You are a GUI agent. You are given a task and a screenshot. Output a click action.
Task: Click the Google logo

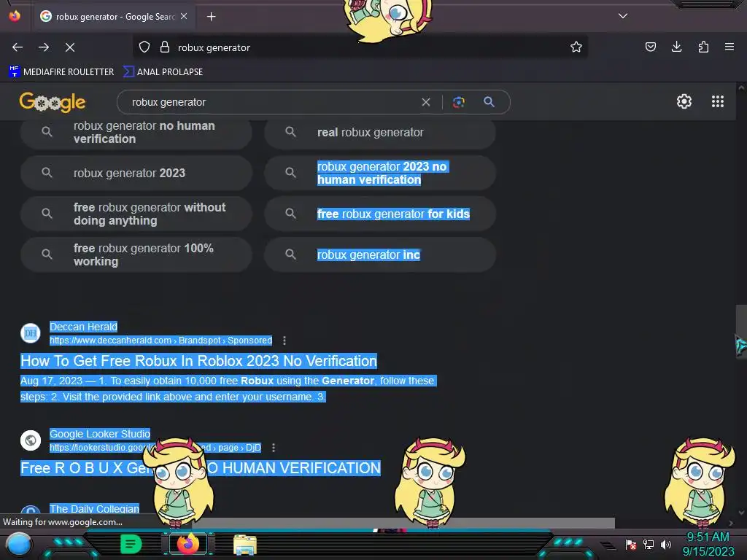click(53, 102)
